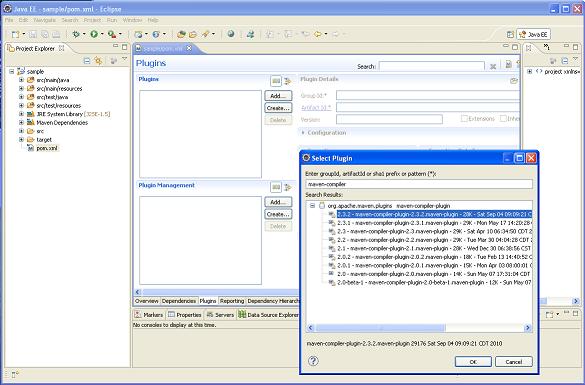Click the Run External Tools icon
Viewport: 585px width, 385px height.
click(x=112, y=34)
